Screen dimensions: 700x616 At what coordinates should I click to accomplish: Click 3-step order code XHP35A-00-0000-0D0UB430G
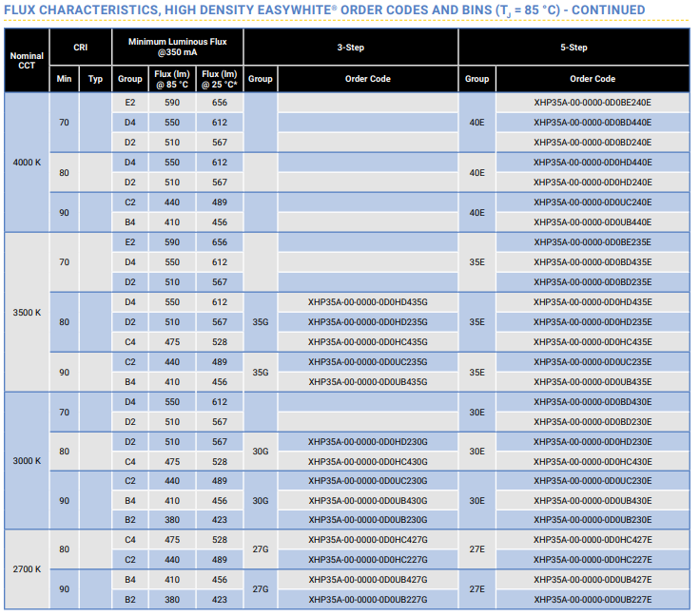pos(368,501)
